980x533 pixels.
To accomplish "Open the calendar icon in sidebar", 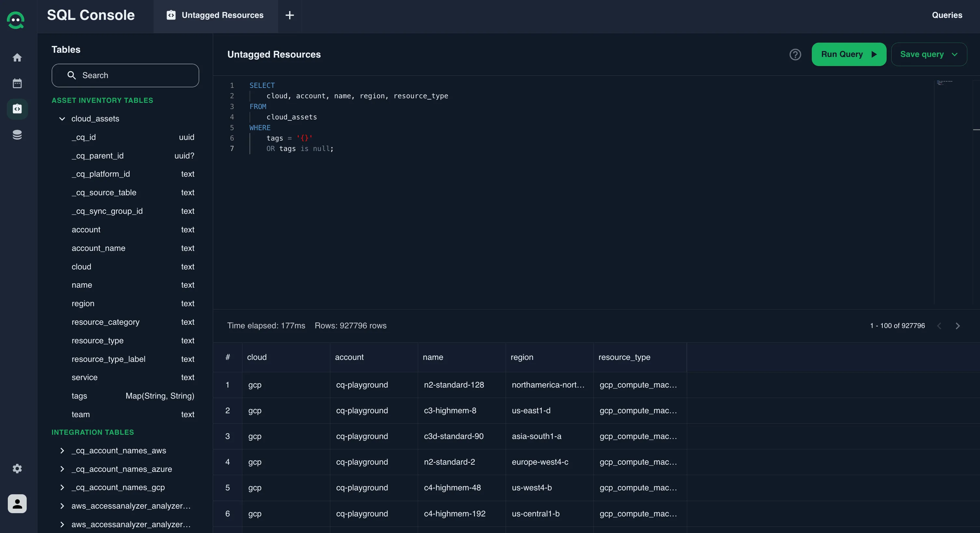I will click(x=17, y=83).
